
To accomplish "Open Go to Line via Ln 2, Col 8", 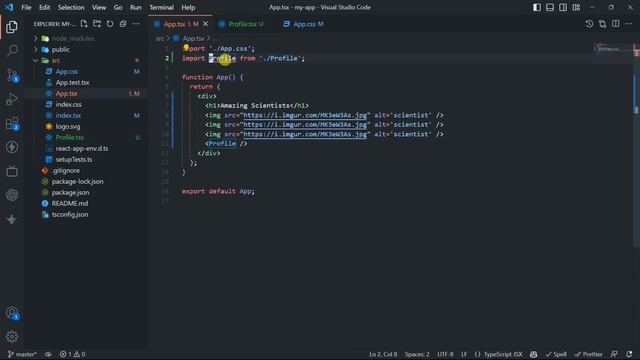I will click(x=383, y=354).
